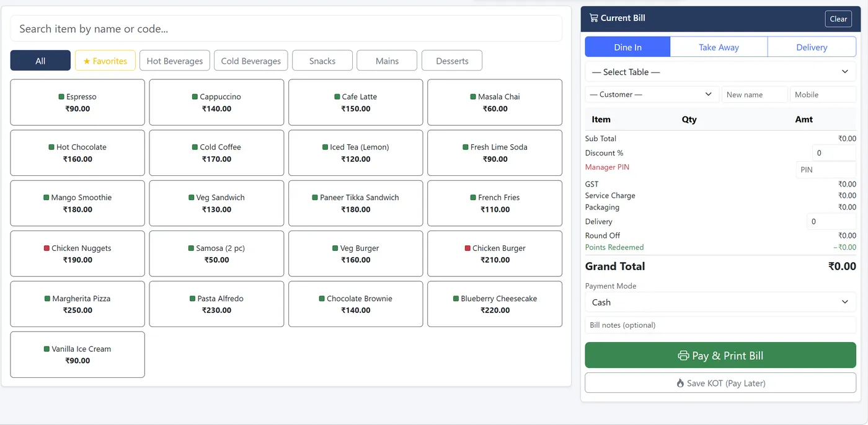868x425 pixels.
Task: Show Snacks category items
Action: (x=322, y=61)
